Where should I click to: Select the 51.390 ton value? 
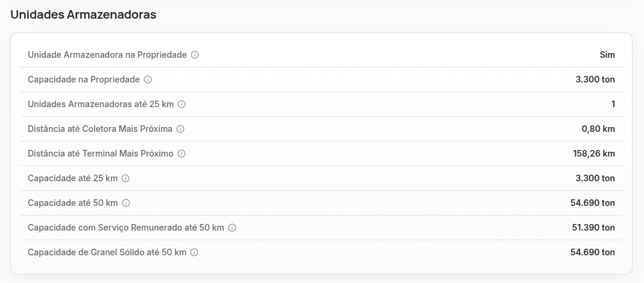593,227
